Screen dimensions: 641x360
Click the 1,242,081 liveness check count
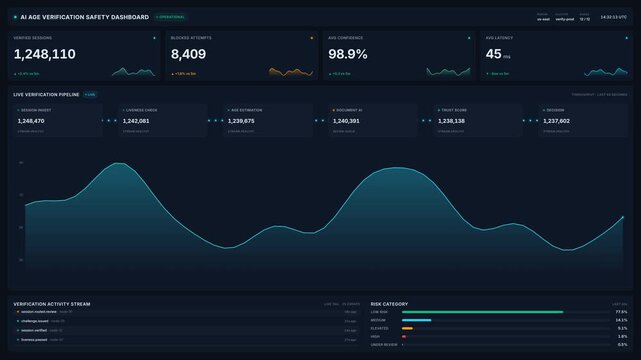(136, 121)
